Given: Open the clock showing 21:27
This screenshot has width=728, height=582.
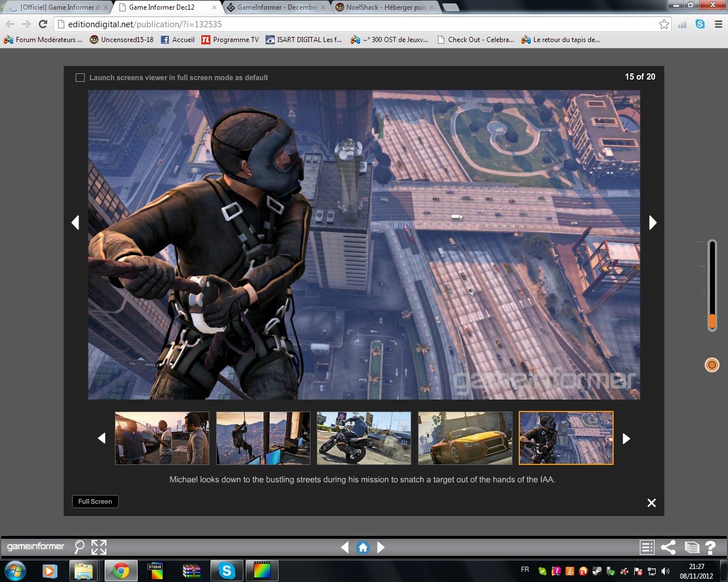Looking at the screenshot, I should tap(696, 571).
